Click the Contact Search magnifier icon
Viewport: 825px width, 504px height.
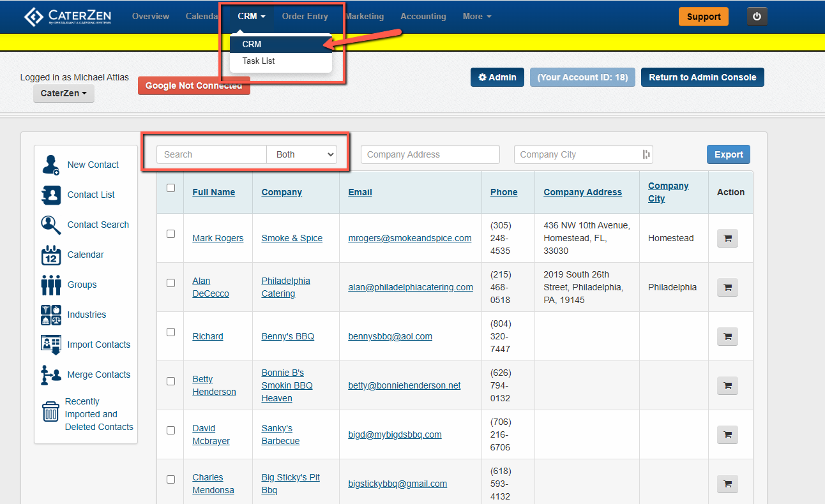50,225
